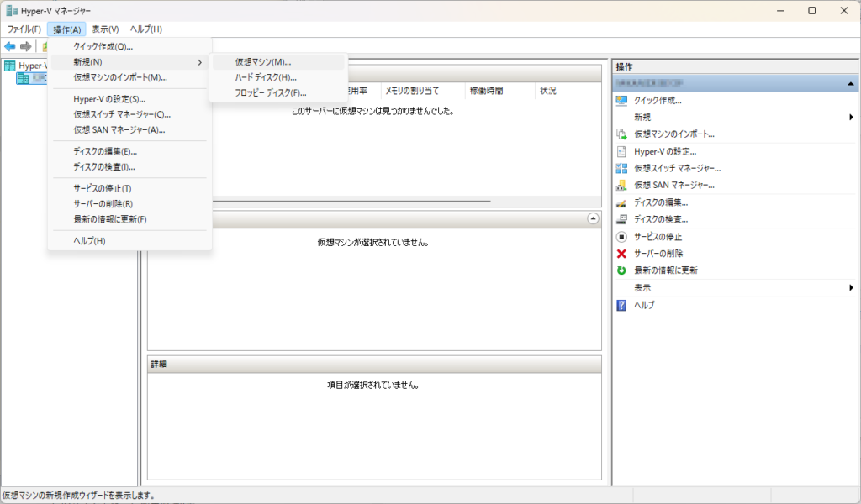Collapse the actions pane server section header

point(851,85)
